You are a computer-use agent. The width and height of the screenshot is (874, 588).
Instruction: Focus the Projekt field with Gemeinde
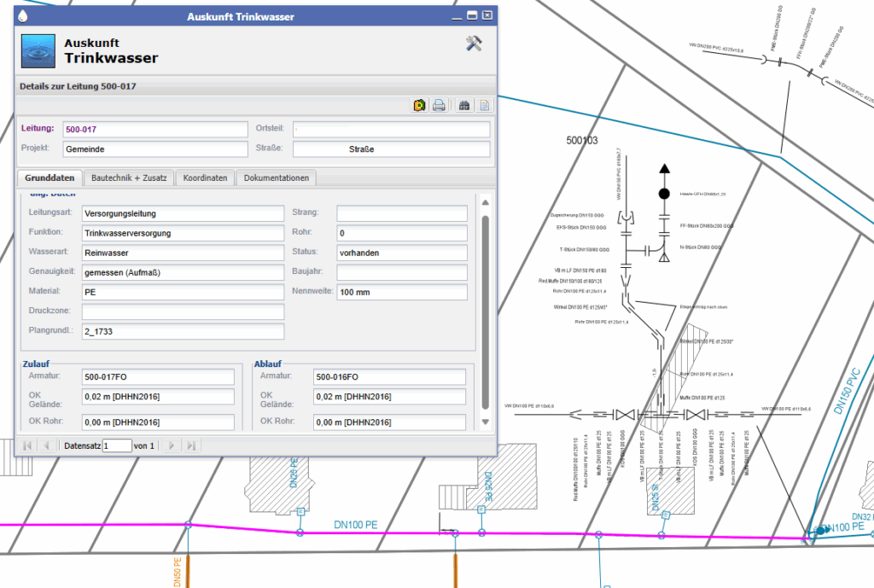pyautogui.click(x=155, y=149)
